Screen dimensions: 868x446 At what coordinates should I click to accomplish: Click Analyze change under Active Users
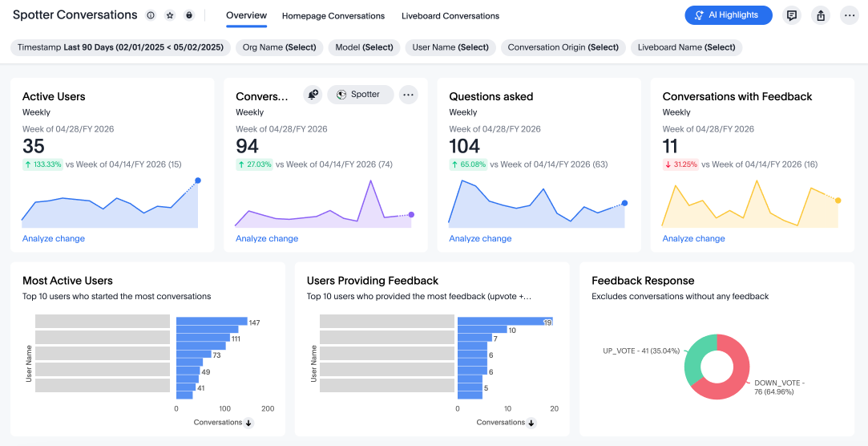[x=54, y=238]
